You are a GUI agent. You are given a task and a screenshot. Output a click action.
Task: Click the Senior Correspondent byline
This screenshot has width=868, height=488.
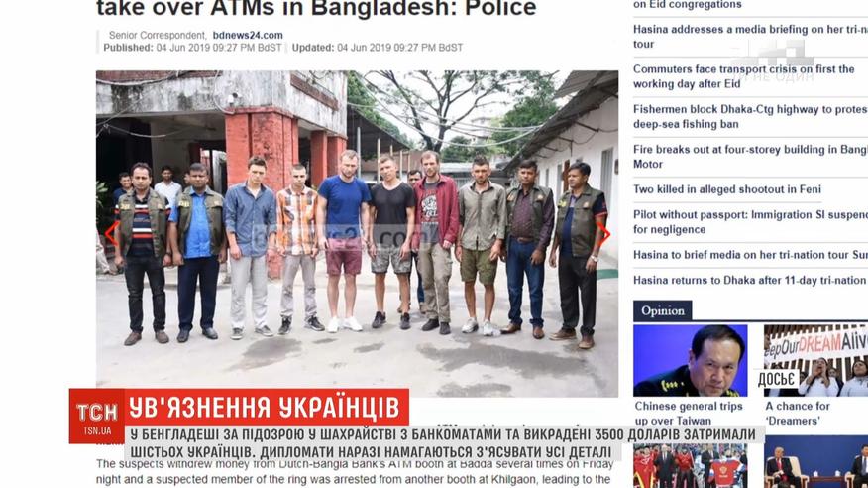(158, 35)
